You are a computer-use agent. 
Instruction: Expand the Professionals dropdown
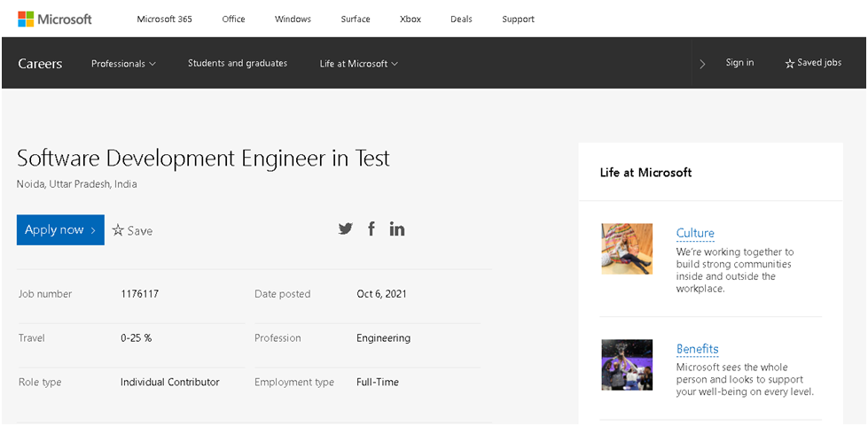(123, 64)
